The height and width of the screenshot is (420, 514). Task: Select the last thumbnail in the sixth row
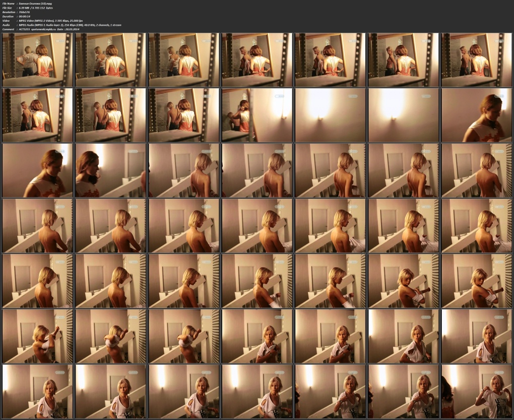[x=476, y=336]
